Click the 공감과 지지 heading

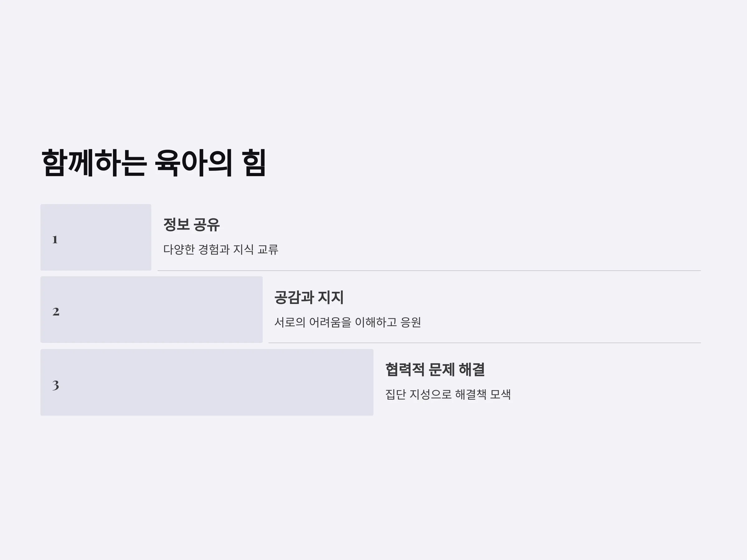(x=309, y=297)
